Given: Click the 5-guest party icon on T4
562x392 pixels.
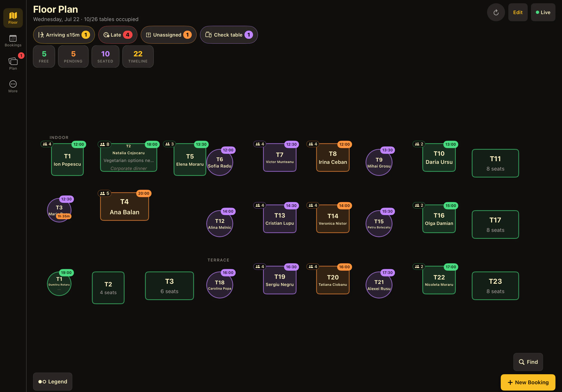Looking at the screenshot, I should tap(105, 193).
